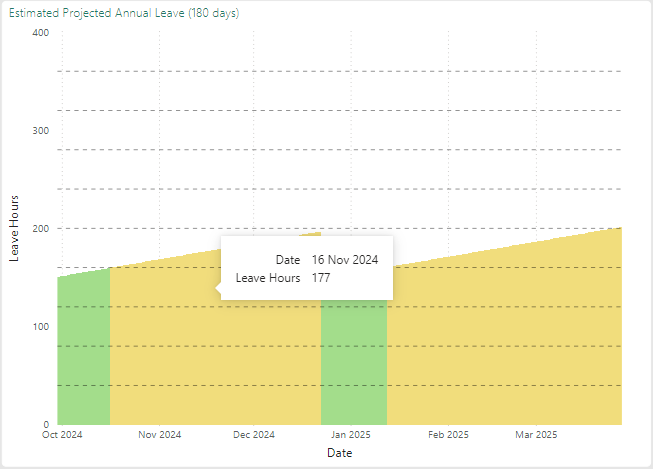Click the 300 value on the y-axis
Screen dimensions: 653x469
[x=41, y=131]
